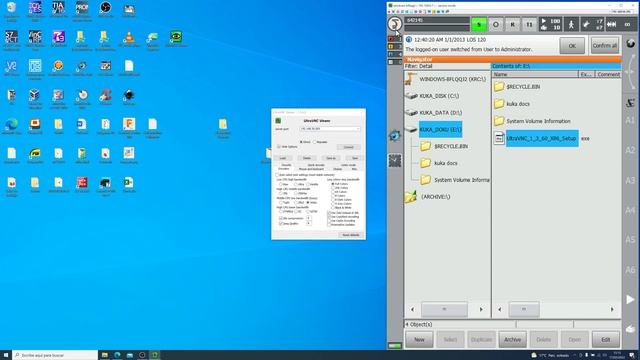Switch to the Display tab in UltraVNC Viewer
The height and width of the screenshot is (360, 640).
point(338,169)
